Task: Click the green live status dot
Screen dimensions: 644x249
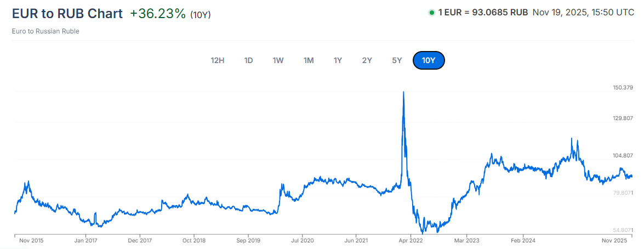Action: click(x=432, y=12)
